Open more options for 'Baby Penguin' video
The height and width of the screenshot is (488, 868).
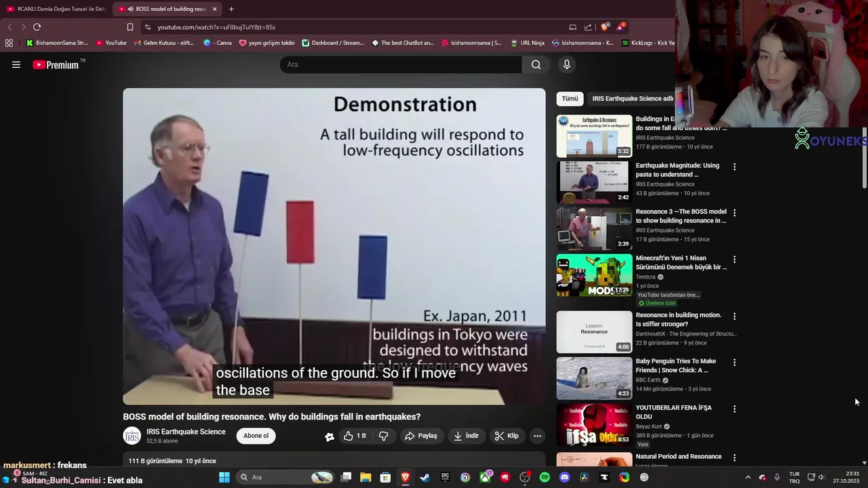[x=734, y=363]
